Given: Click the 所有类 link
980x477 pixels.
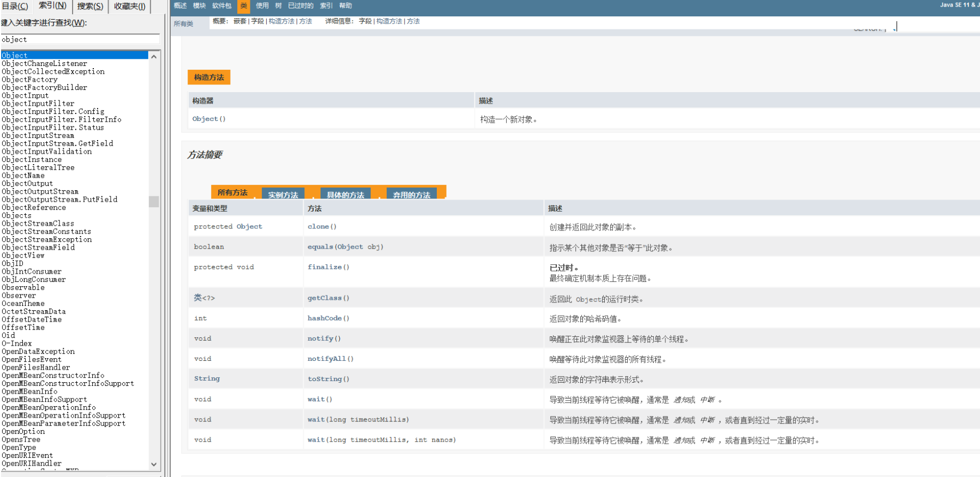Looking at the screenshot, I should (x=184, y=23).
